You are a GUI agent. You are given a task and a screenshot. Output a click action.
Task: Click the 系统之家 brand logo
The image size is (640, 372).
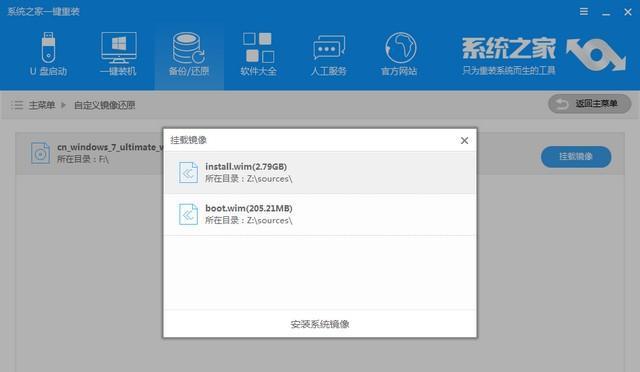click(x=544, y=55)
